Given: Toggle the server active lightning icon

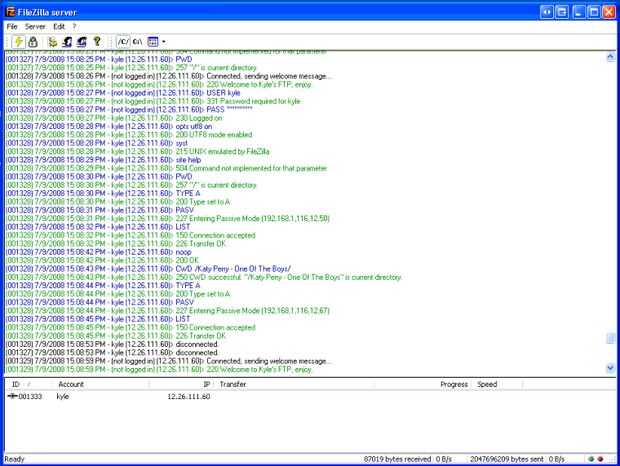Looking at the screenshot, I should pos(19,42).
